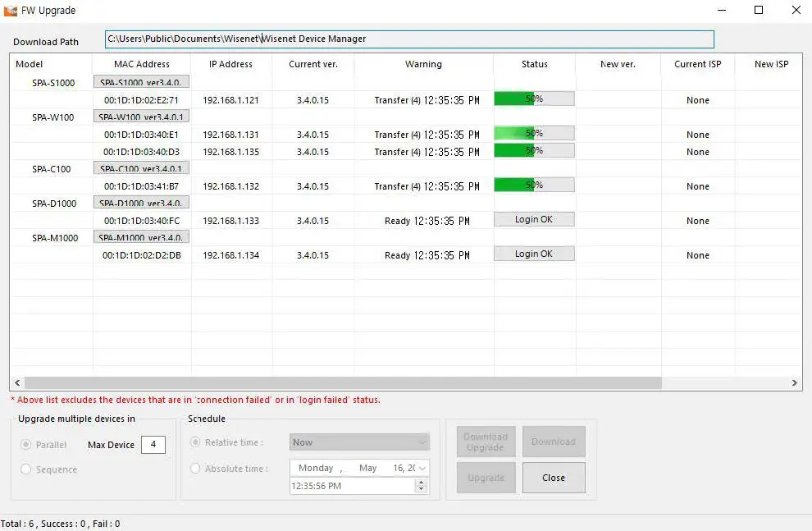This screenshot has width=812, height=531.
Task: Click the SPA-C100 firmware file button
Action: point(141,168)
